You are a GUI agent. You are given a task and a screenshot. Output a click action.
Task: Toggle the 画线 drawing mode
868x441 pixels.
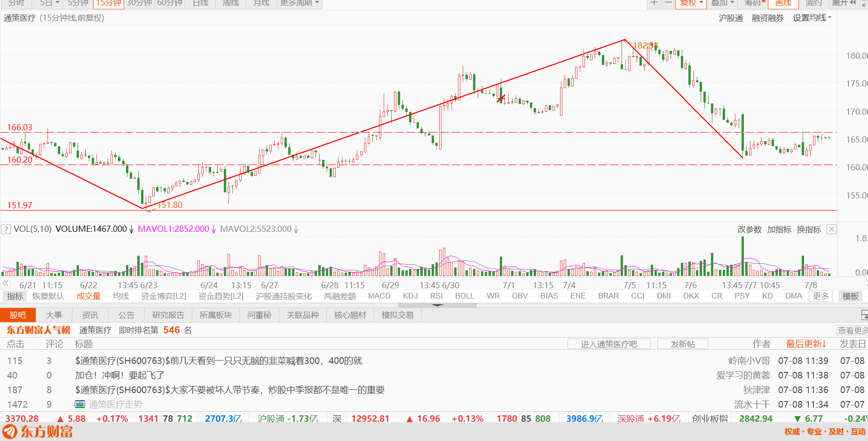click(x=783, y=3)
